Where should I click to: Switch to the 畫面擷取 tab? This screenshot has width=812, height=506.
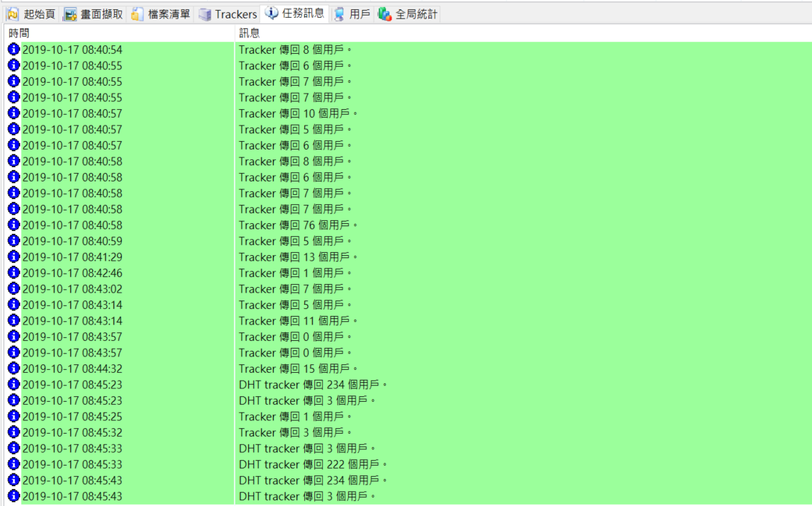tap(93, 14)
